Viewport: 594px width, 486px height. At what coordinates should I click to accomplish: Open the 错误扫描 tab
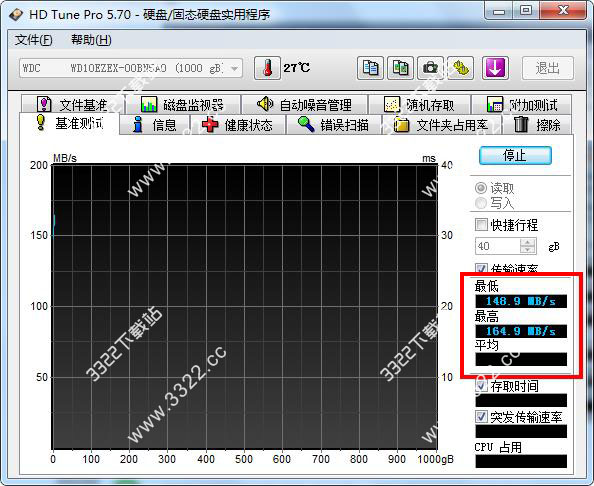pyautogui.click(x=333, y=125)
